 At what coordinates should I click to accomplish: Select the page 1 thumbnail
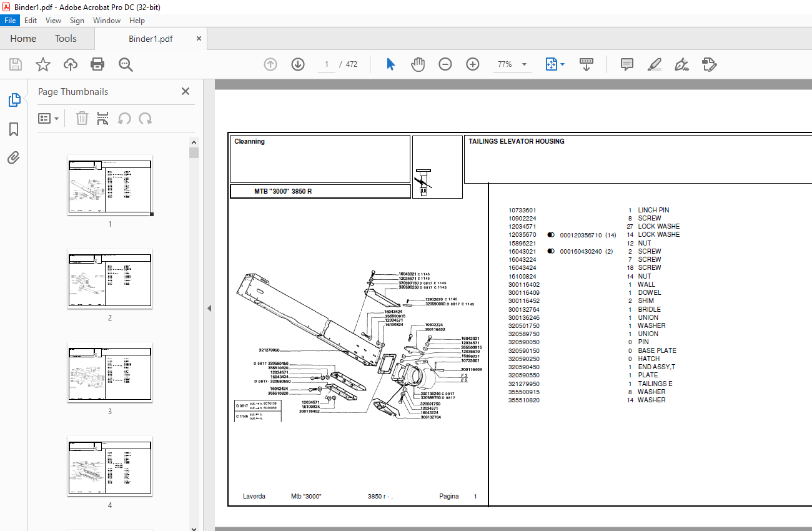[x=110, y=185]
